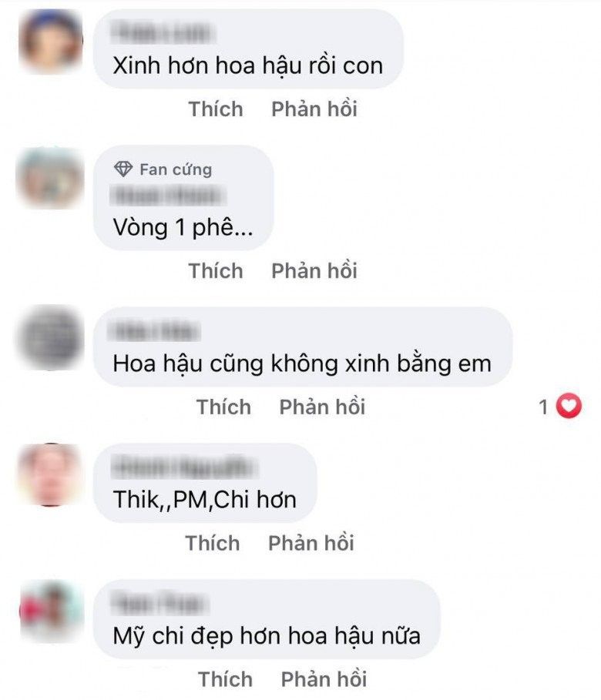Reply to 'Hoa hậu cũng không xinh bằng em'
This screenshot has height=700, width=601.
tap(322, 407)
